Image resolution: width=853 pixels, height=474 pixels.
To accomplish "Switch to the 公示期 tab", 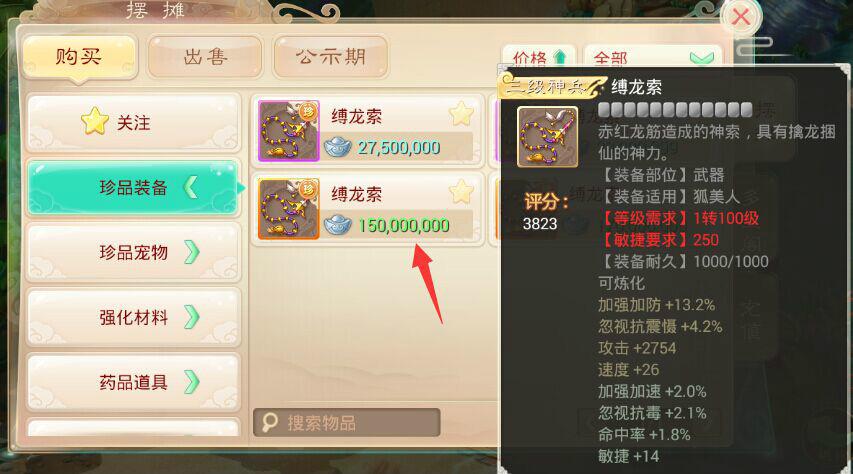I will (331, 57).
